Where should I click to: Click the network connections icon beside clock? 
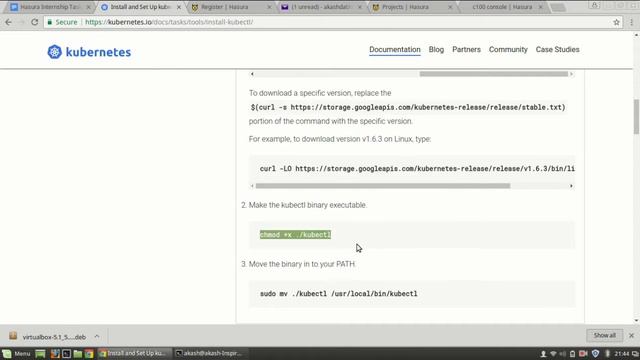pyautogui.click(x=636, y=353)
